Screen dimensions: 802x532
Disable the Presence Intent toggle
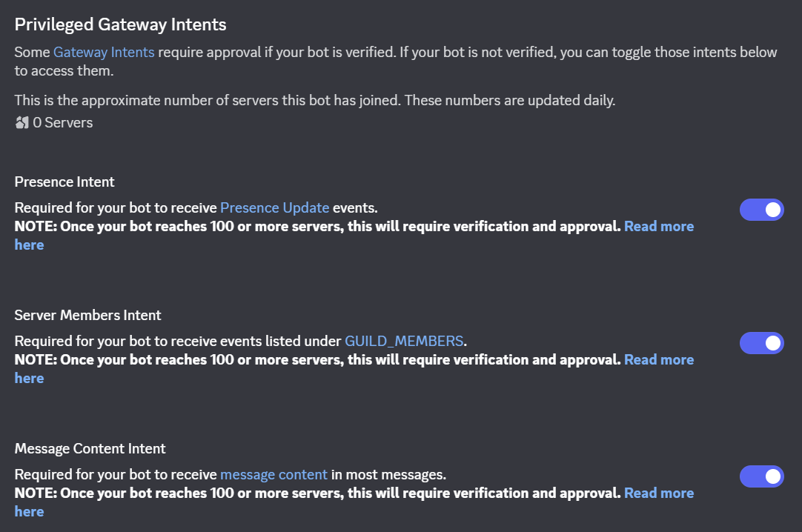click(761, 210)
